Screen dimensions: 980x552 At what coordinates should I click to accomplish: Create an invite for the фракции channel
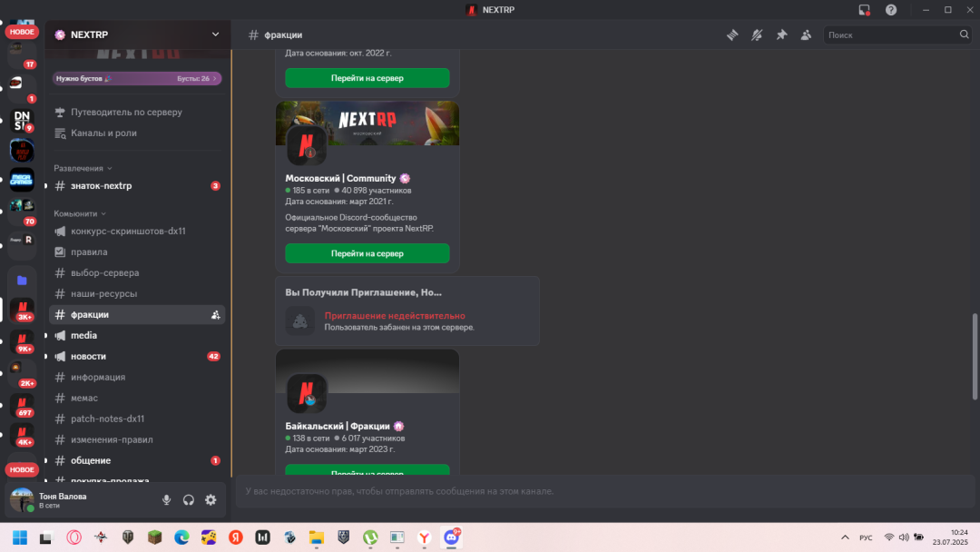[216, 315]
